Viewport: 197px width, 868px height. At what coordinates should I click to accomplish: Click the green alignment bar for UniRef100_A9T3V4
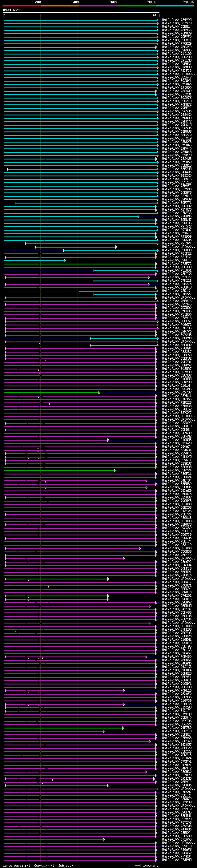tap(92, 243)
